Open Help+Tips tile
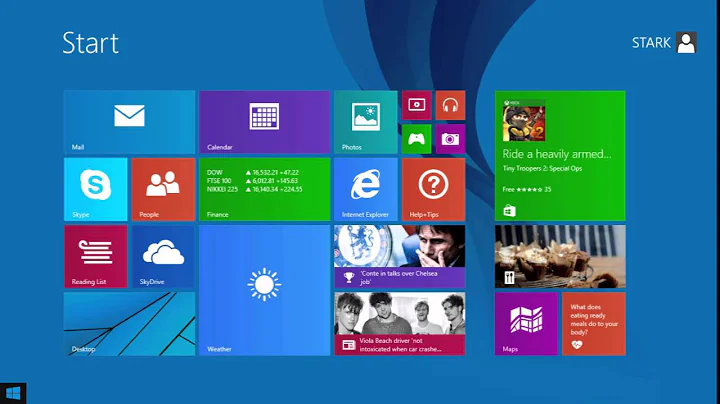The width and height of the screenshot is (720, 404). click(x=433, y=189)
